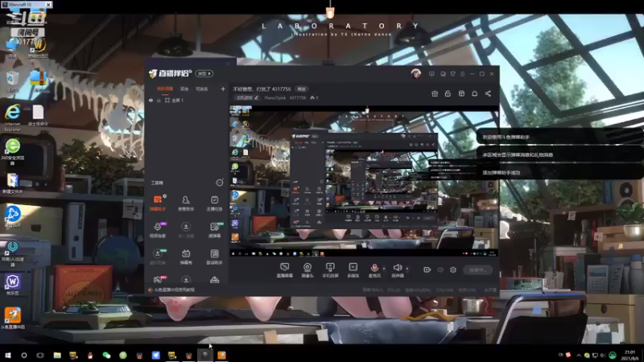The height and width of the screenshot is (362, 644).
Task: Add a live screen capture source
Action: click(x=284, y=270)
